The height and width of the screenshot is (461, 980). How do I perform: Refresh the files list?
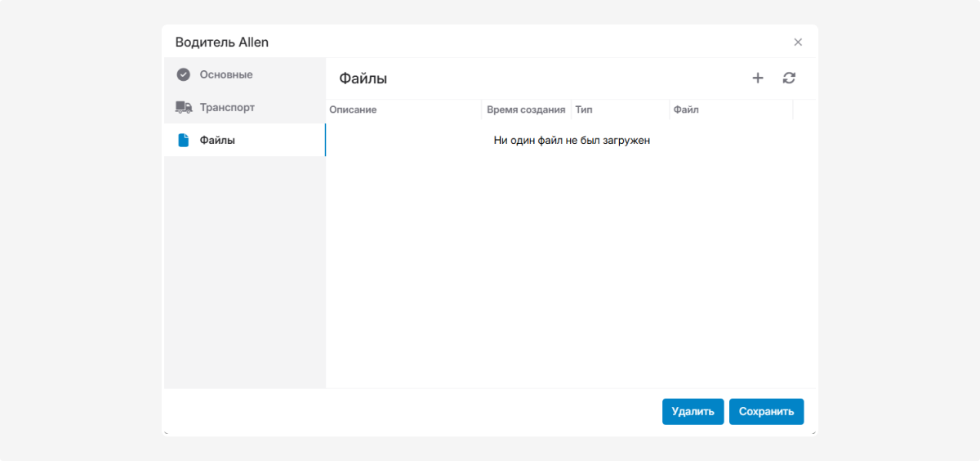(789, 78)
